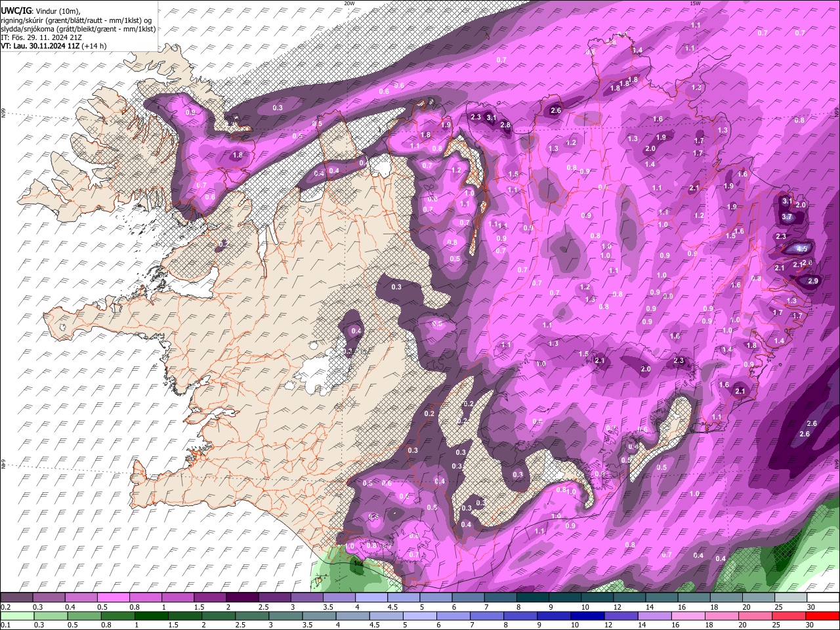This screenshot has width=840, height=630.
Task: Click the 'rigning/skúrir' legend description line
Action: pyautogui.click(x=77, y=20)
